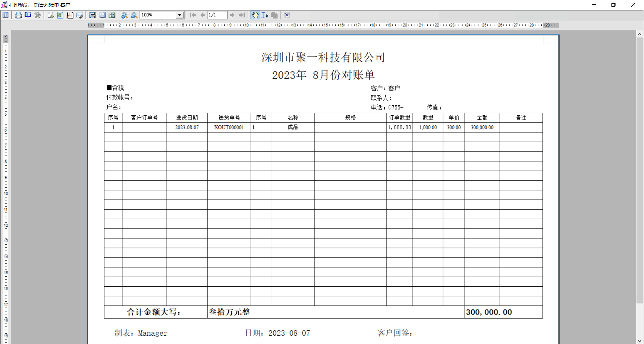This screenshot has height=344, width=644.
Task: Send the report by email
Action: coord(79,15)
